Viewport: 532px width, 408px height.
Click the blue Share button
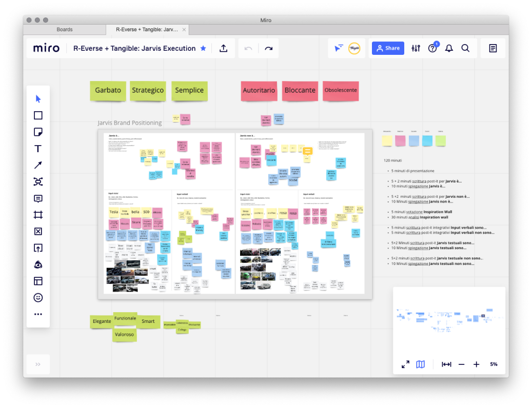point(388,48)
